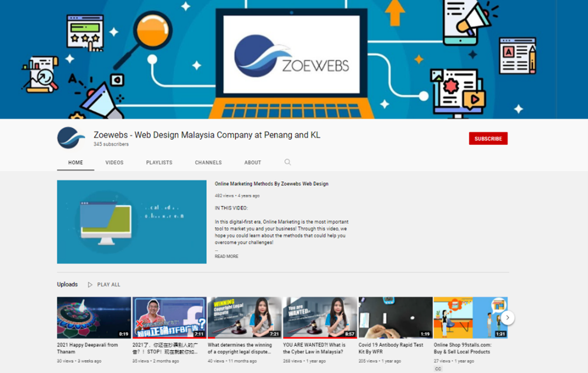This screenshot has height=373, width=588.
Task: Open the Videos tab
Action: (115, 163)
